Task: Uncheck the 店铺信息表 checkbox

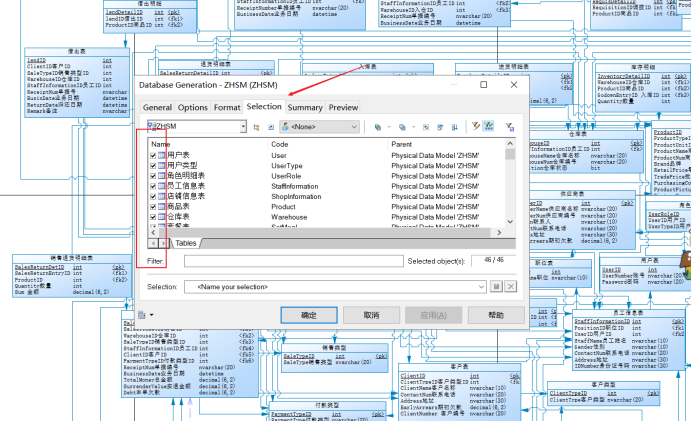Action: (x=153, y=196)
